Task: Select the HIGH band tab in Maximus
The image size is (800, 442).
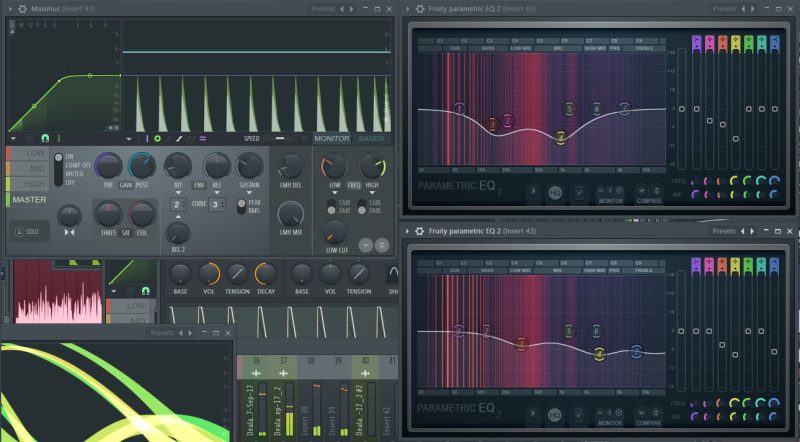Action: (28, 184)
